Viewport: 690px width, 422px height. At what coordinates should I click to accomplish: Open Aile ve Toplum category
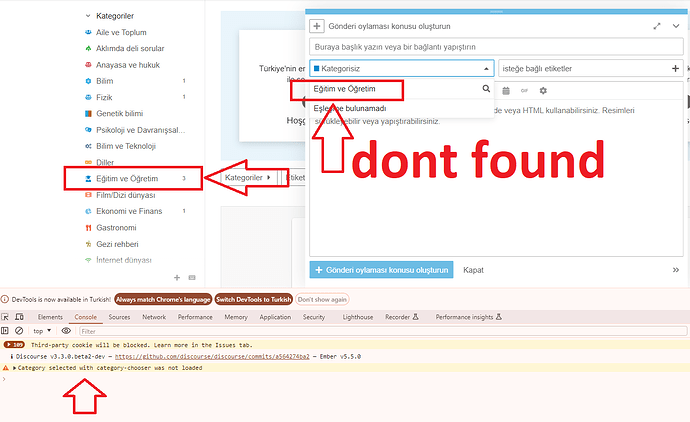(121, 32)
